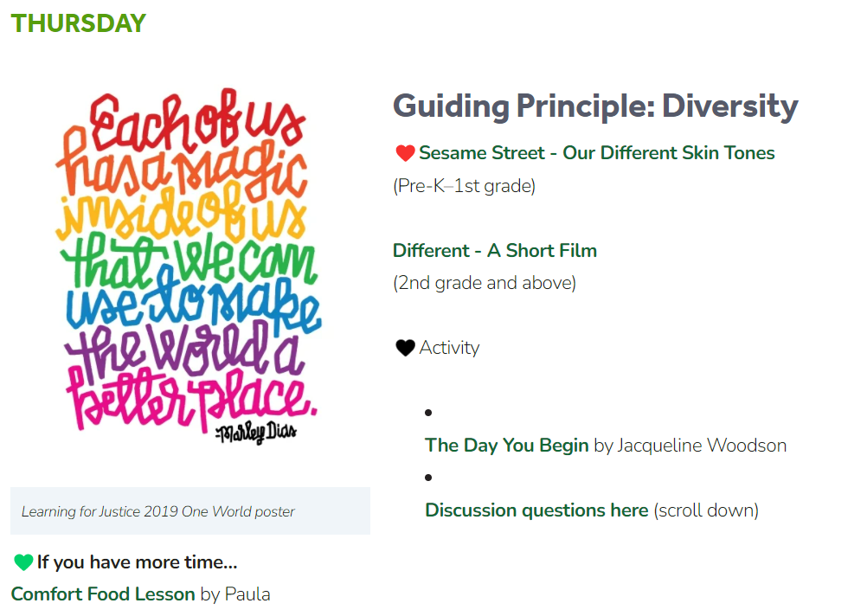Click the '(2nd grade and above)' text
This screenshot has width=867, height=616.
tap(485, 283)
